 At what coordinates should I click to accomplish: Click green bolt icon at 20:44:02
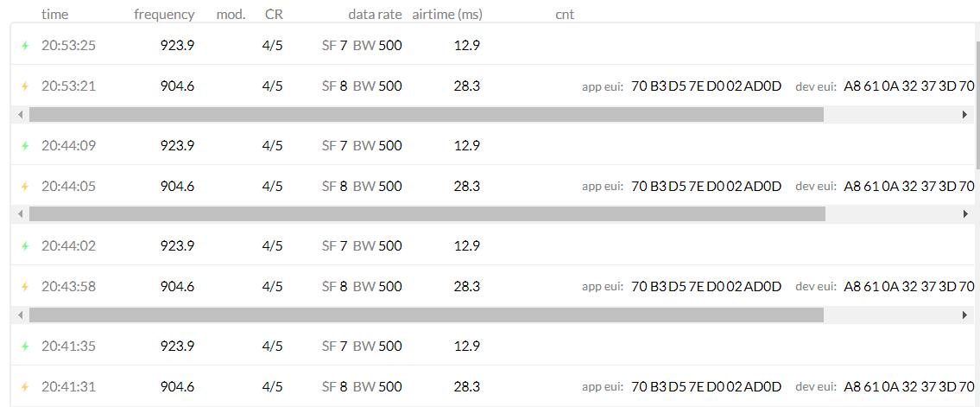click(25, 245)
